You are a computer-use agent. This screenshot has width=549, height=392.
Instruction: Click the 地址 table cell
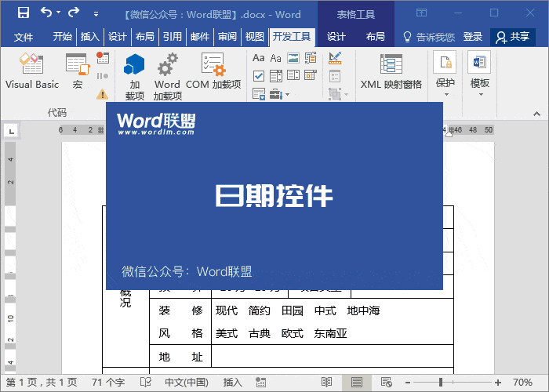(x=180, y=357)
